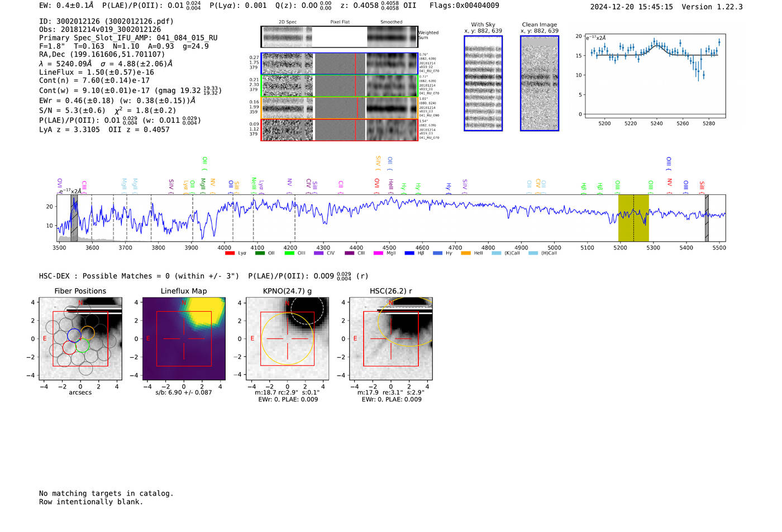Image resolution: width=782 pixels, height=532 pixels.
Task: Select the red-bordered fiber spectrum row
Action: point(339,130)
